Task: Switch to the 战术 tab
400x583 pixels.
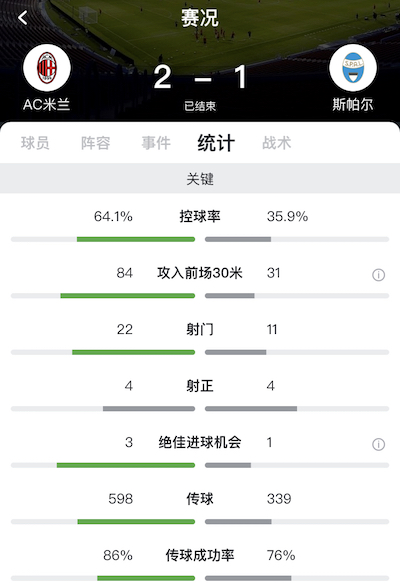Action: (277, 143)
